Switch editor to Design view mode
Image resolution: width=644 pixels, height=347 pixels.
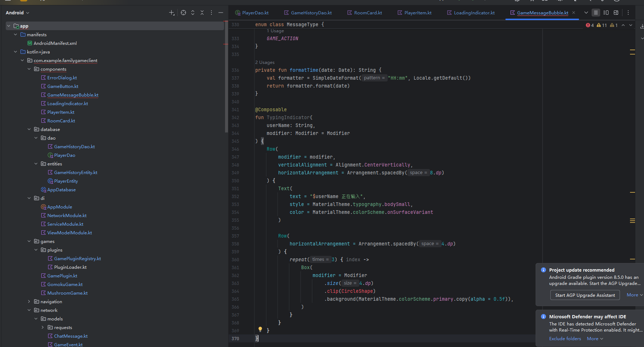point(616,13)
